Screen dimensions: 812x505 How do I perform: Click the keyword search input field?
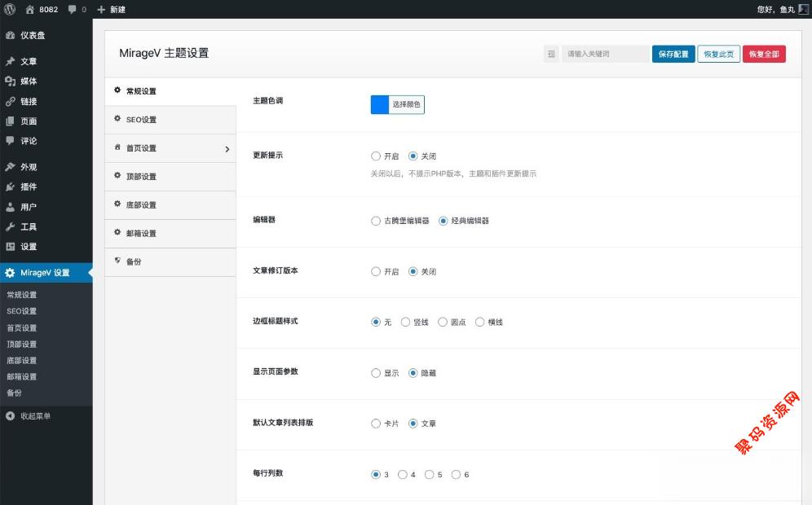click(605, 55)
